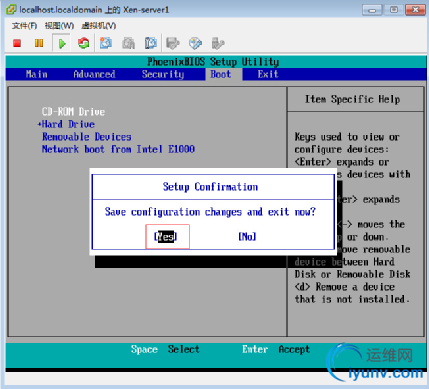Click the reset virtual machine icon
This screenshot has height=389, width=429.
[84, 43]
